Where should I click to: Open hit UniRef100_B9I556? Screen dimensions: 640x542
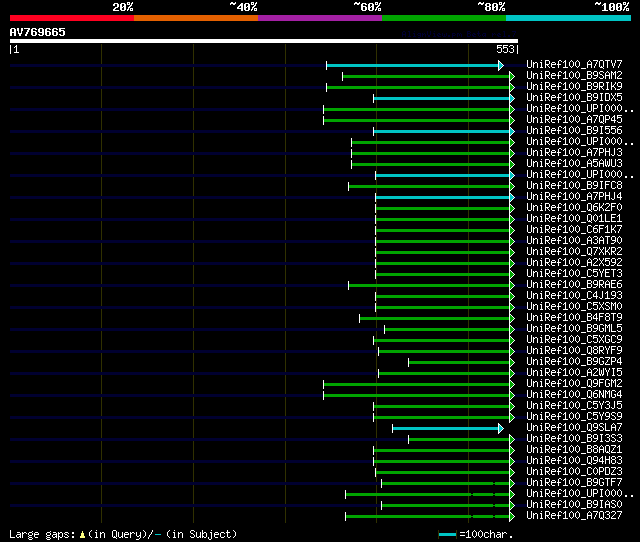pyautogui.click(x=574, y=131)
